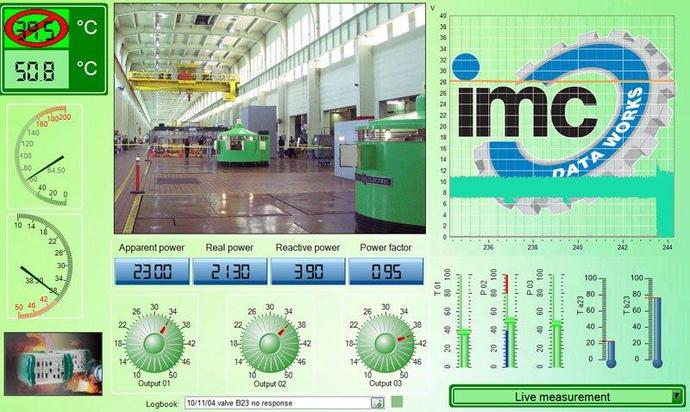Viewport: 690px width, 412px height.
Task: Click the Output 03 rotary knob
Action: (385, 343)
